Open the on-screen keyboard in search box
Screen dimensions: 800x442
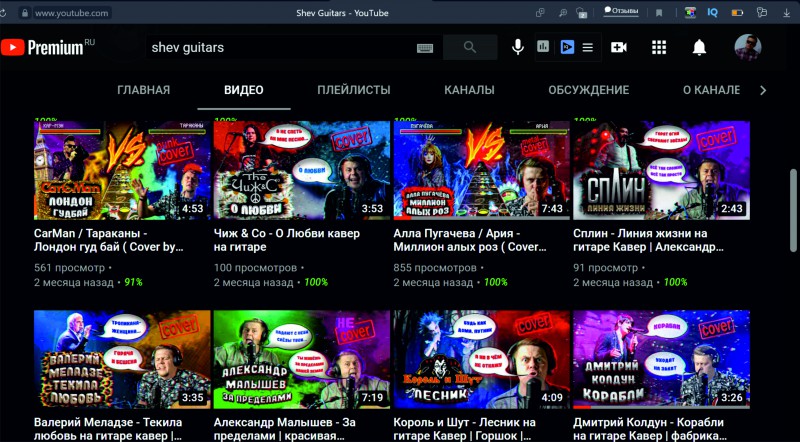(x=424, y=48)
